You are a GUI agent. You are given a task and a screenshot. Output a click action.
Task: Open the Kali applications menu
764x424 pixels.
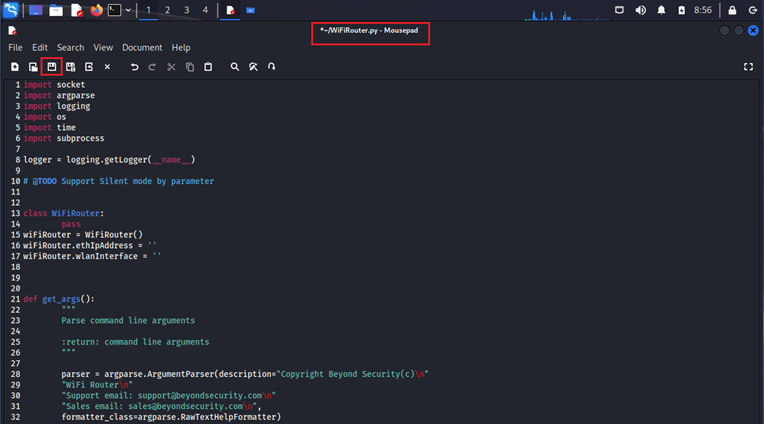pos(11,10)
